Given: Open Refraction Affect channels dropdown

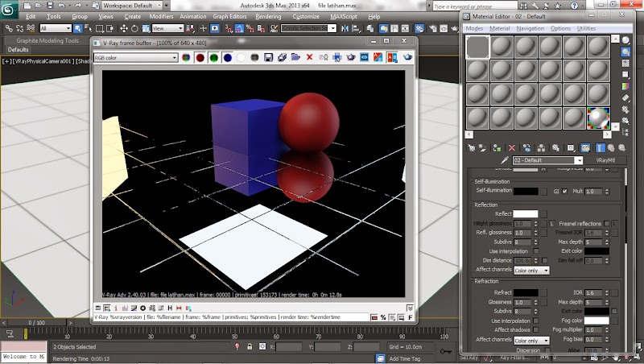Looking at the screenshot, I should (x=531, y=341).
